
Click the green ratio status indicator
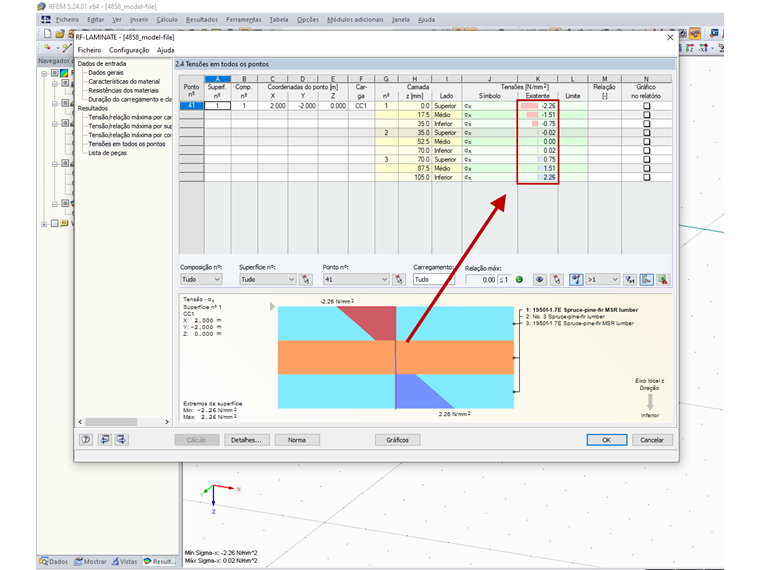519,280
